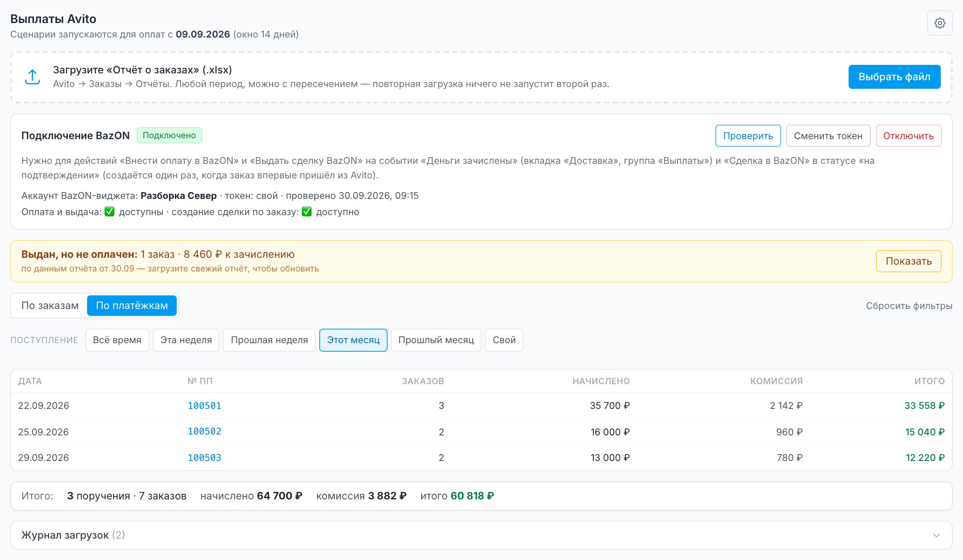Click the Подключено status badge
The width and height of the screenshot is (963, 560).
click(x=169, y=135)
